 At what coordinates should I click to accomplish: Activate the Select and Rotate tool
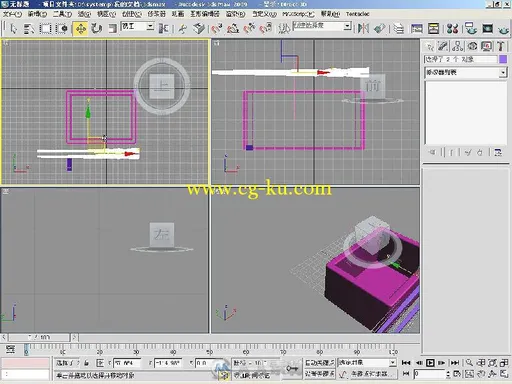click(97, 29)
